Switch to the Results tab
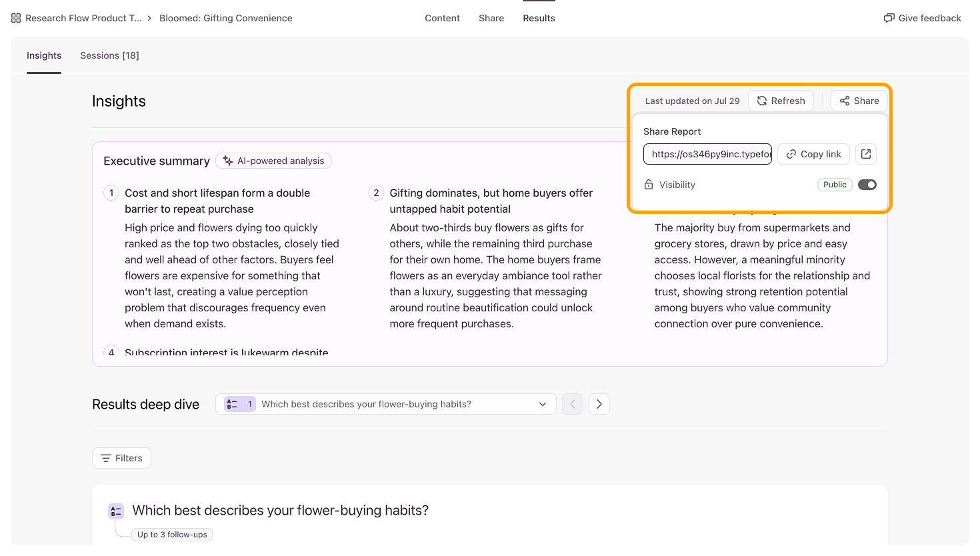 539,18
